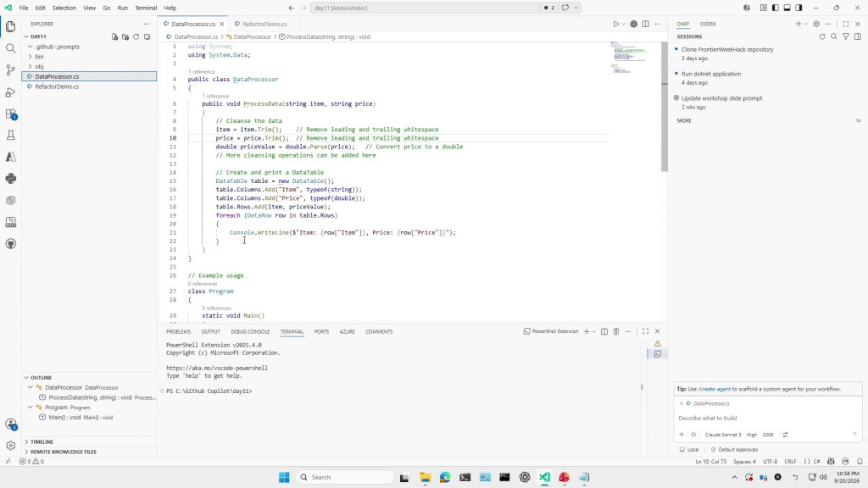Screen dimensions: 868x488
Task: Switch to the CODEX tab
Action: point(708,25)
